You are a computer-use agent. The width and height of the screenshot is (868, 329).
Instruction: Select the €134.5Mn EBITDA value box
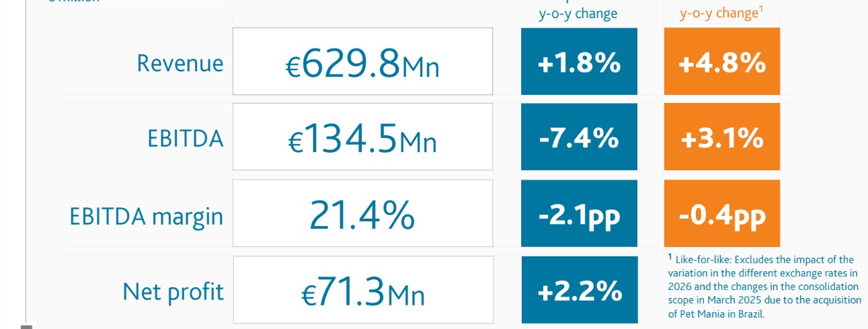(362, 137)
